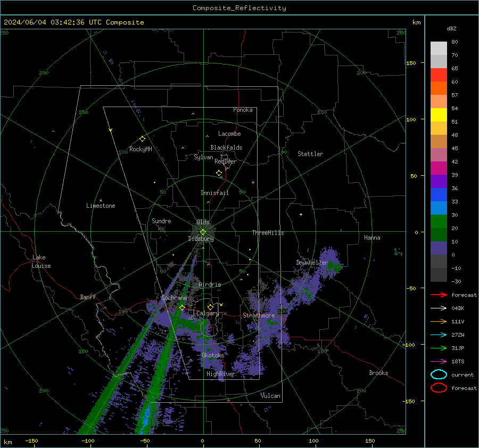The width and height of the screenshot is (479, 448).
Task: Click the Strathmore city label
Action: click(259, 315)
